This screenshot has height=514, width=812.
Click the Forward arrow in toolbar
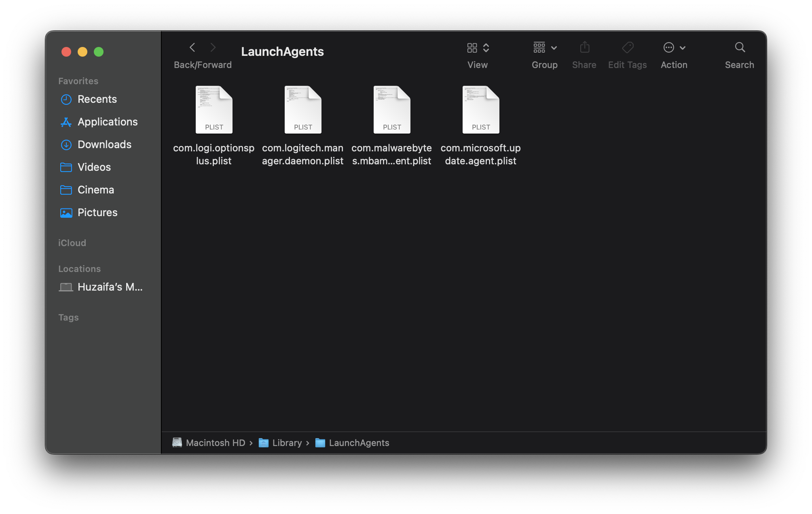coord(213,48)
